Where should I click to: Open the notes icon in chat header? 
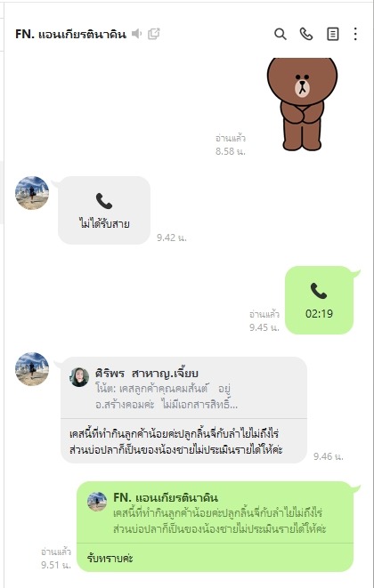pyautogui.click(x=333, y=34)
